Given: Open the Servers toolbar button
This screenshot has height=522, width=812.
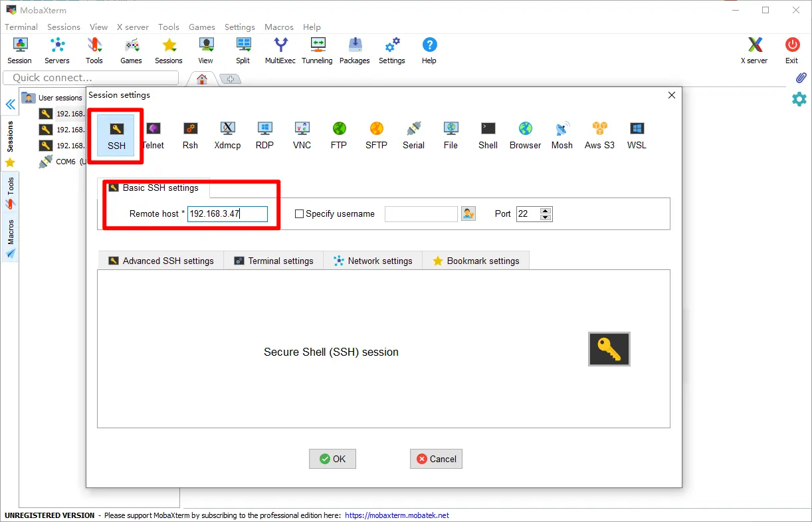Looking at the screenshot, I should [x=57, y=51].
